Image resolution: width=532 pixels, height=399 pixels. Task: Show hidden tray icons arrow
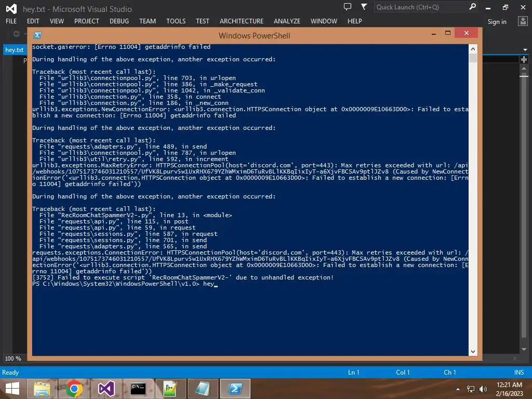coord(458,389)
